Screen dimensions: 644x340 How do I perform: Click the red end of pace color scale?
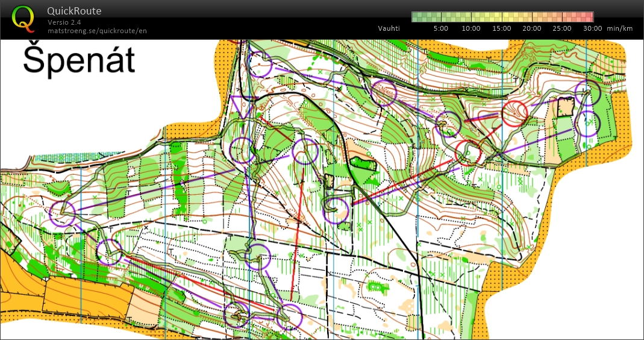[x=589, y=17]
